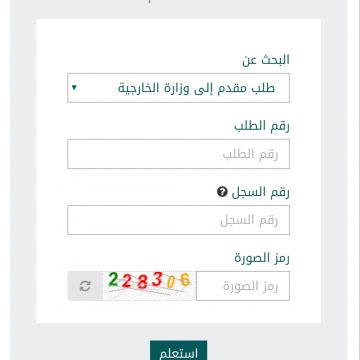The height and width of the screenshot is (360, 360).
Task: Open the طلب مقدم إلى وزارة الخارجية selector
Action: pyautogui.click(x=178, y=88)
